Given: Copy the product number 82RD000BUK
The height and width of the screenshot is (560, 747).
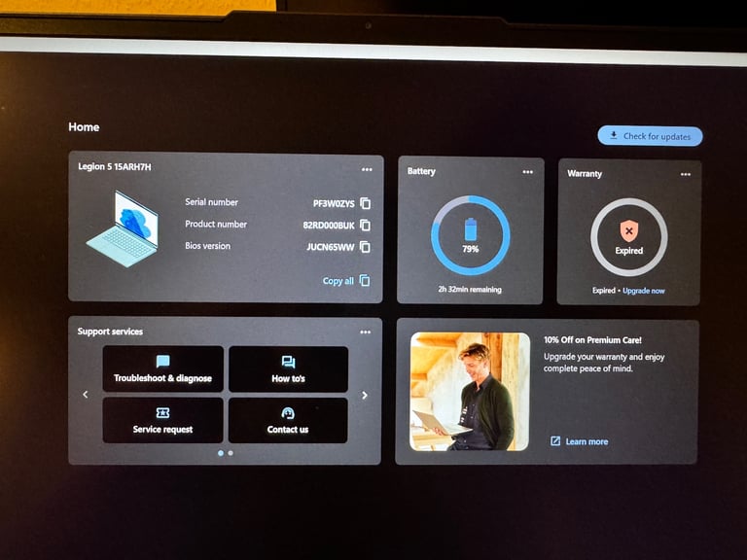Looking at the screenshot, I should [x=366, y=225].
